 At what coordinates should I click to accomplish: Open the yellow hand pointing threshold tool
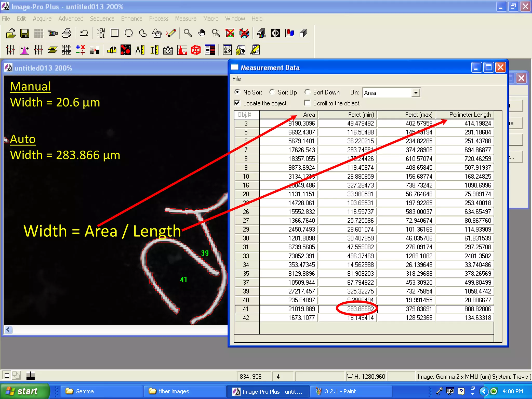click(x=112, y=50)
